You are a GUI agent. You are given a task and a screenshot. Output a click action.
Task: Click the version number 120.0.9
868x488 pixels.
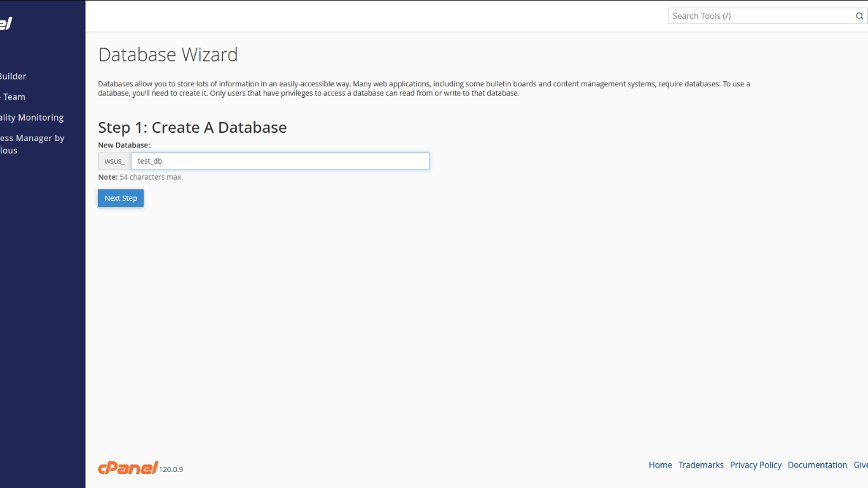tap(171, 470)
